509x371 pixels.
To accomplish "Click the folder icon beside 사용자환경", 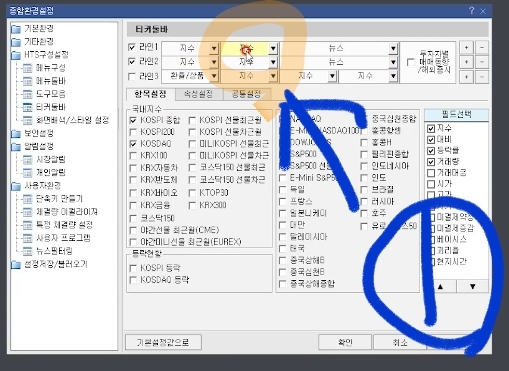I will tap(16, 186).
